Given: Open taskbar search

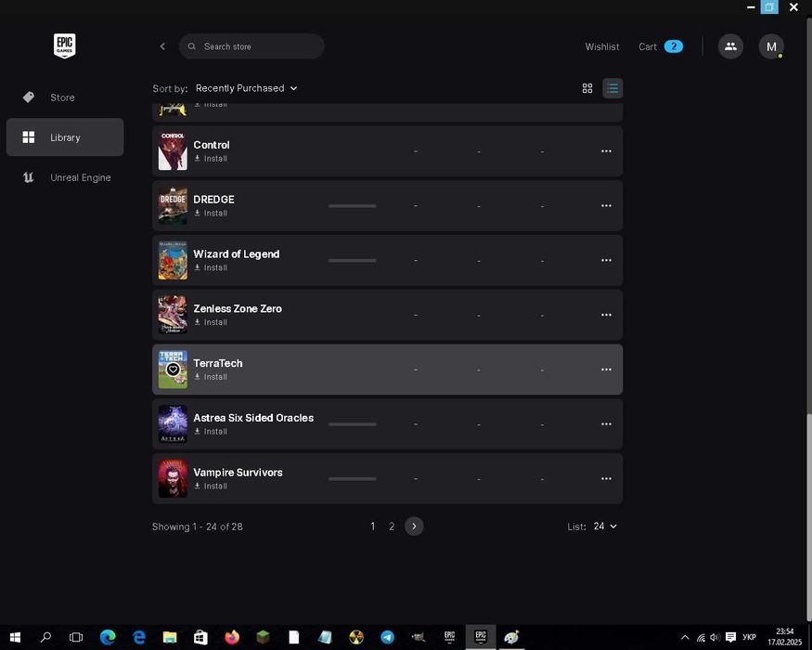Looking at the screenshot, I should [x=45, y=637].
